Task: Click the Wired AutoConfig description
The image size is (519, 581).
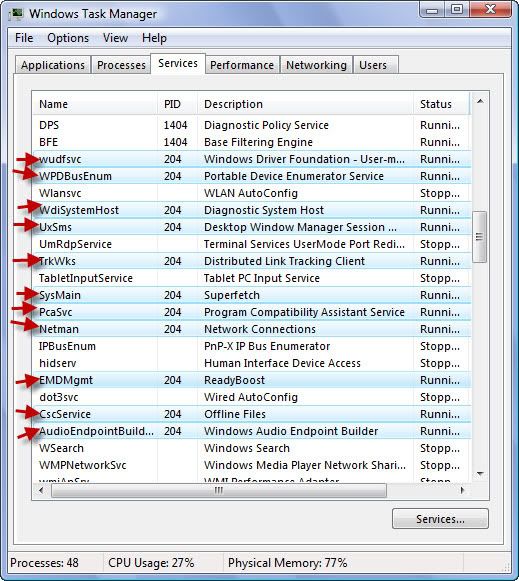Action: (251, 398)
